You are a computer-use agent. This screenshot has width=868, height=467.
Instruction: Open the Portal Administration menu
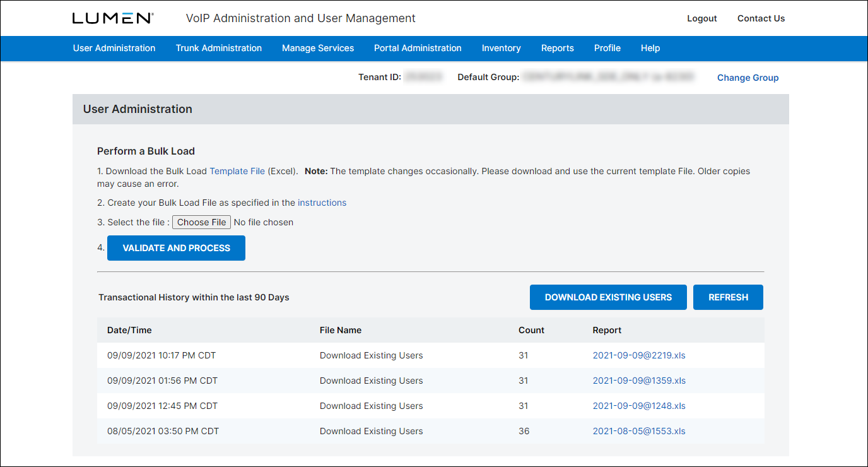tap(418, 48)
